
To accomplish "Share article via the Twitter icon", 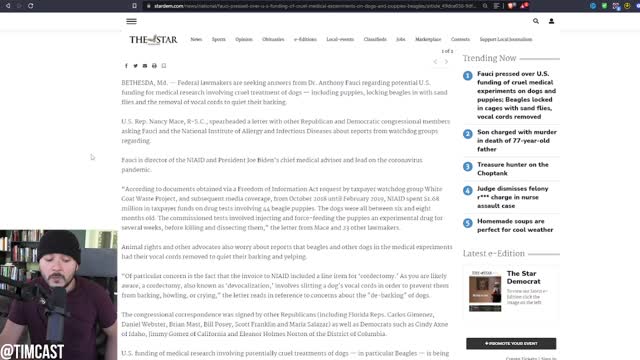I will [x=136, y=66].
